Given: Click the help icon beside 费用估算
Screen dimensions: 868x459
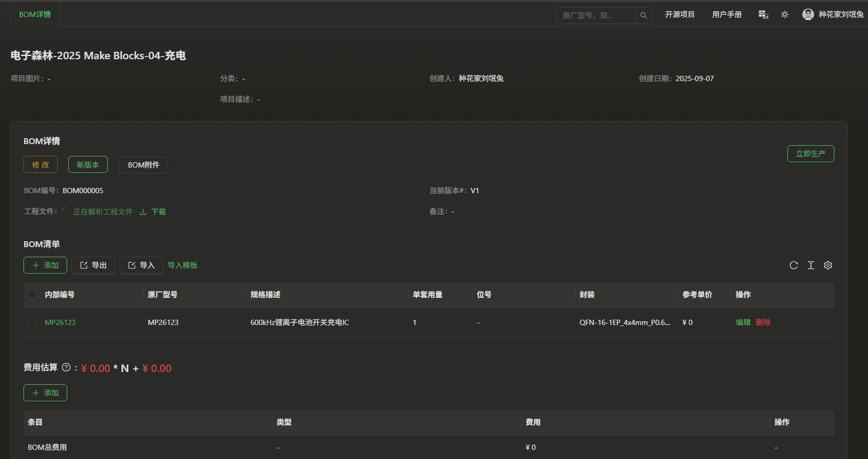Looking at the screenshot, I should [x=66, y=367].
